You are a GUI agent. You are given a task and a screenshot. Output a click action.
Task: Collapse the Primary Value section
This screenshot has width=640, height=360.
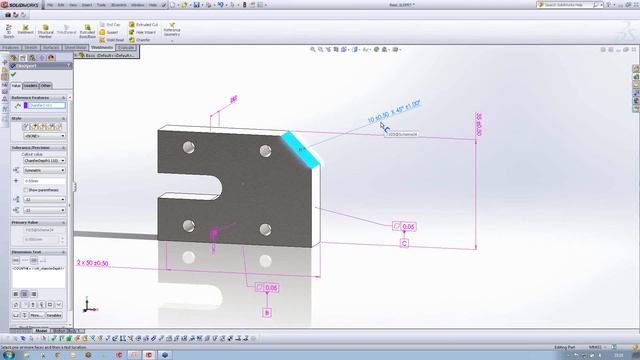coord(63,222)
